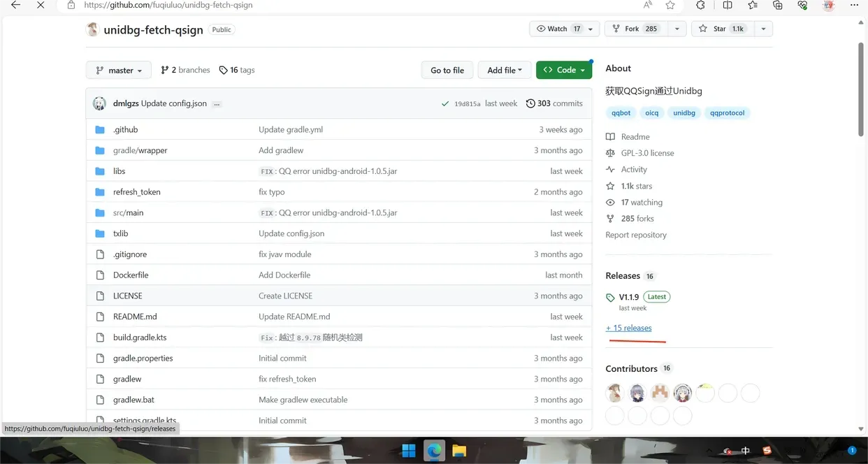868x464 pixels.
Task: Click the green commit status checkmark icon
Action: (x=445, y=103)
